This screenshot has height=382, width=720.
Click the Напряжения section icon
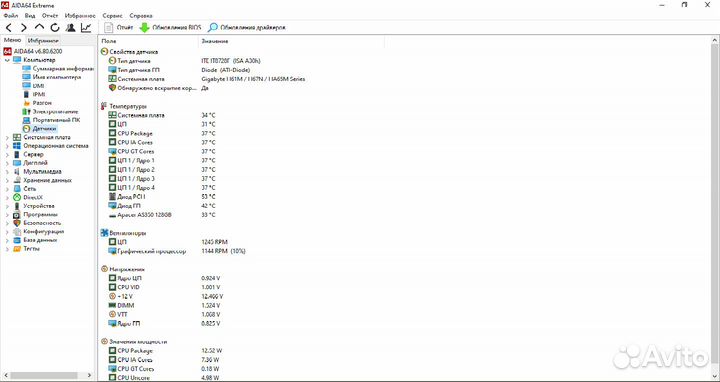point(104,269)
